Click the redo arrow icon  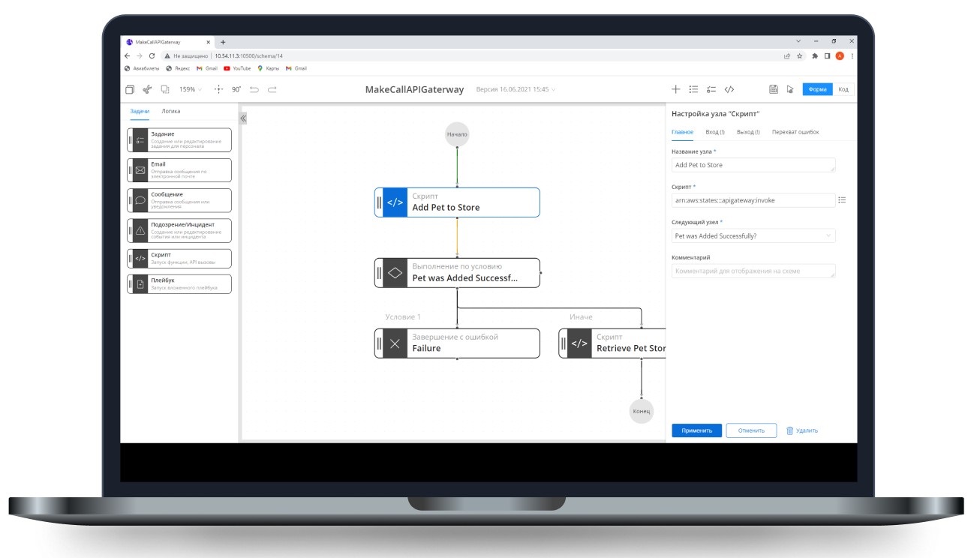pyautogui.click(x=272, y=89)
